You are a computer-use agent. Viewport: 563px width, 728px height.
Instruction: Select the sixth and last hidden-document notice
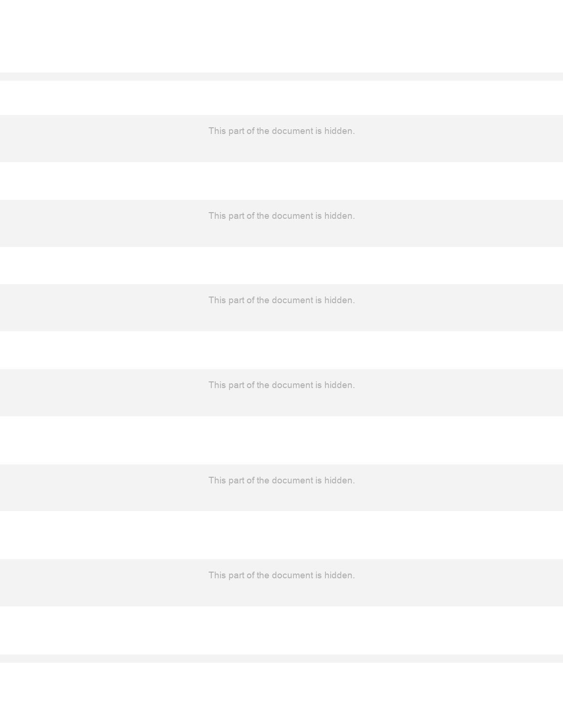[x=281, y=575]
